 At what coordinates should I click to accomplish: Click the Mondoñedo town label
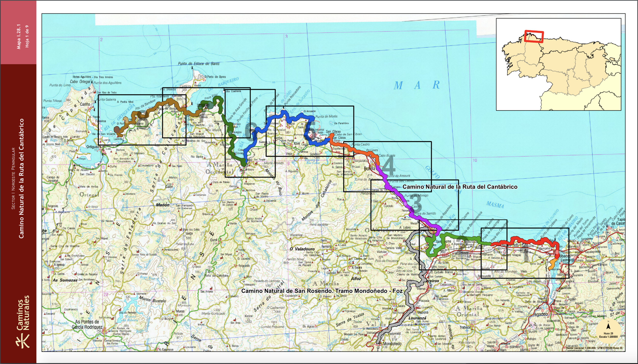pos(392,344)
